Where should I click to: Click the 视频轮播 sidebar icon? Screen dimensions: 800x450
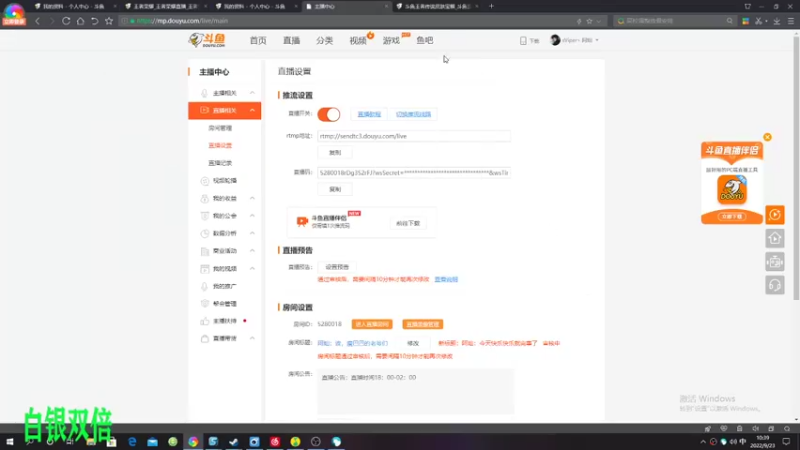pyautogui.click(x=205, y=181)
